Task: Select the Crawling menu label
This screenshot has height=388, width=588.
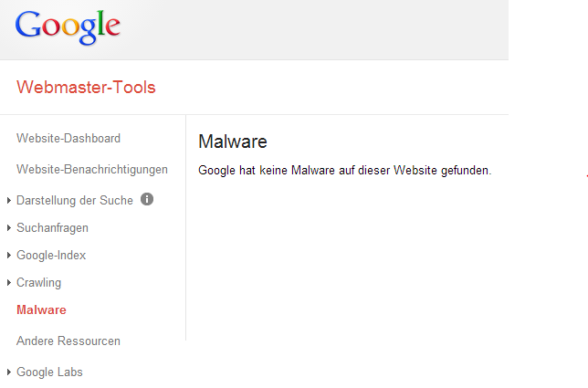Action: pyautogui.click(x=38, y=283)
